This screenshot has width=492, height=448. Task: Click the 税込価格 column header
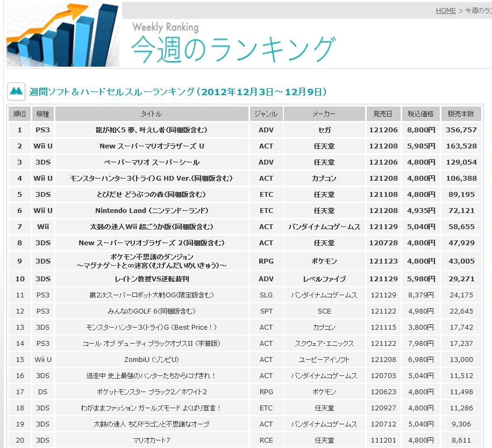(421, 114)
